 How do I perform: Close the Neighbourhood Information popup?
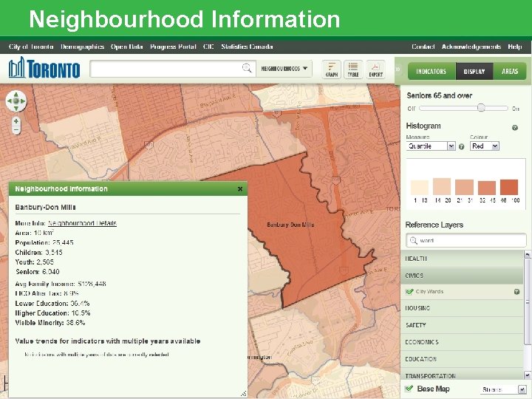240,189
